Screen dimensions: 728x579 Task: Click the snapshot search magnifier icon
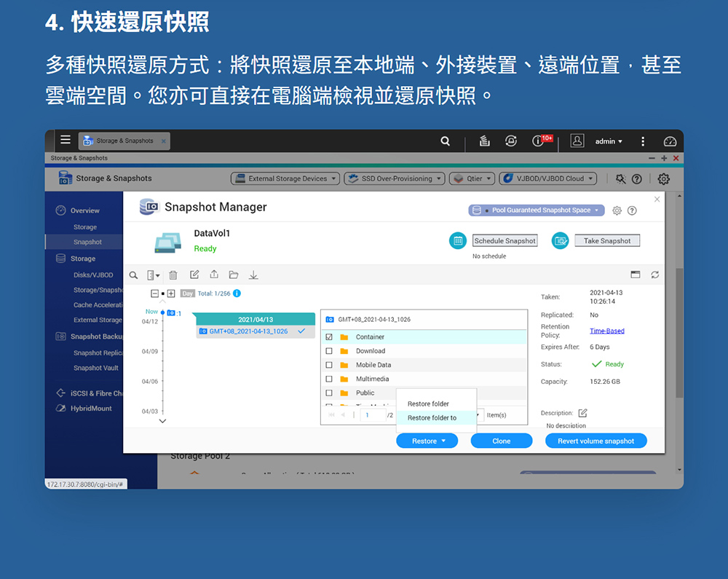tap(133, 275)
